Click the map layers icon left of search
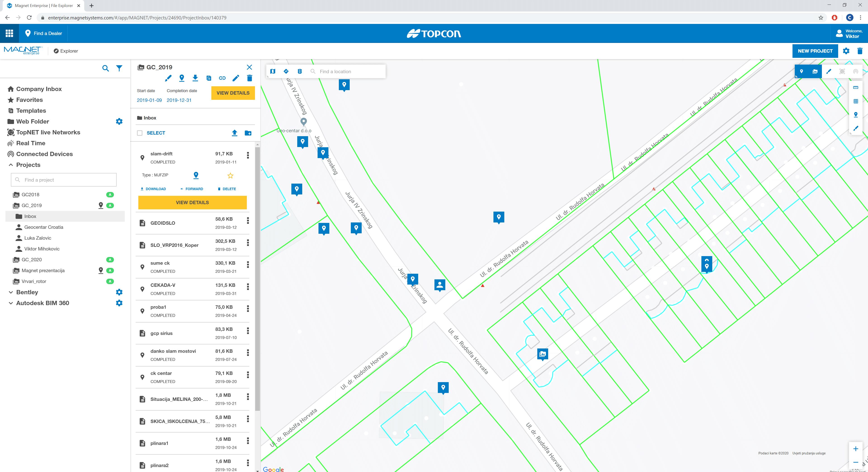Viewport: 868px width, 472px height. point(273,71)
